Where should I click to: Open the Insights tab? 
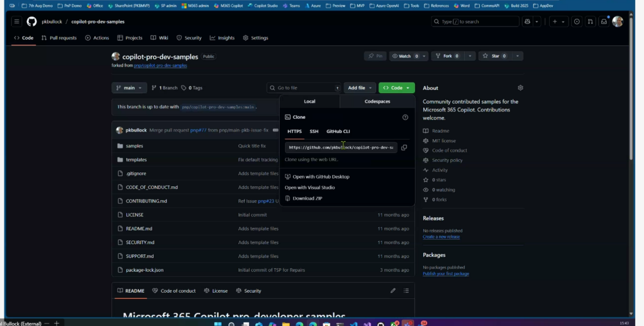coord(222,38)
